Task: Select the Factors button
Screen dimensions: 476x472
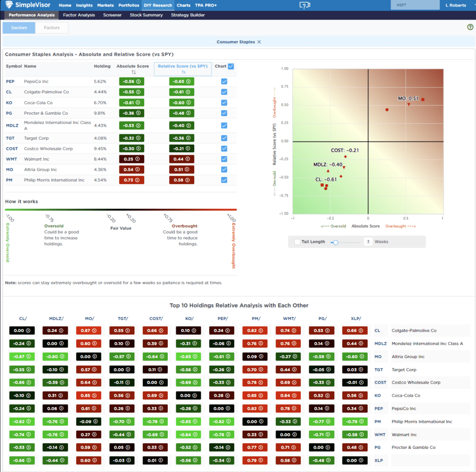Action: tap(51, 27)
